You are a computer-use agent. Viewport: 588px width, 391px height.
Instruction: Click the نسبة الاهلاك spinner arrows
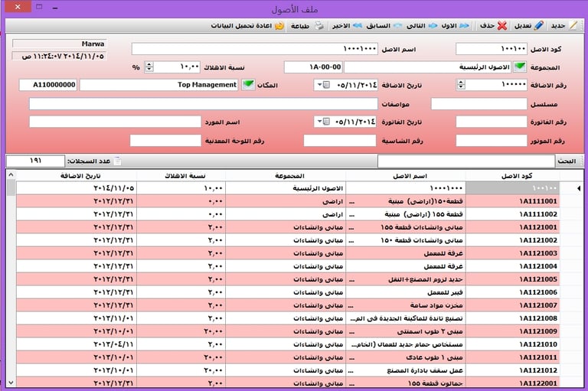point(149,67)
